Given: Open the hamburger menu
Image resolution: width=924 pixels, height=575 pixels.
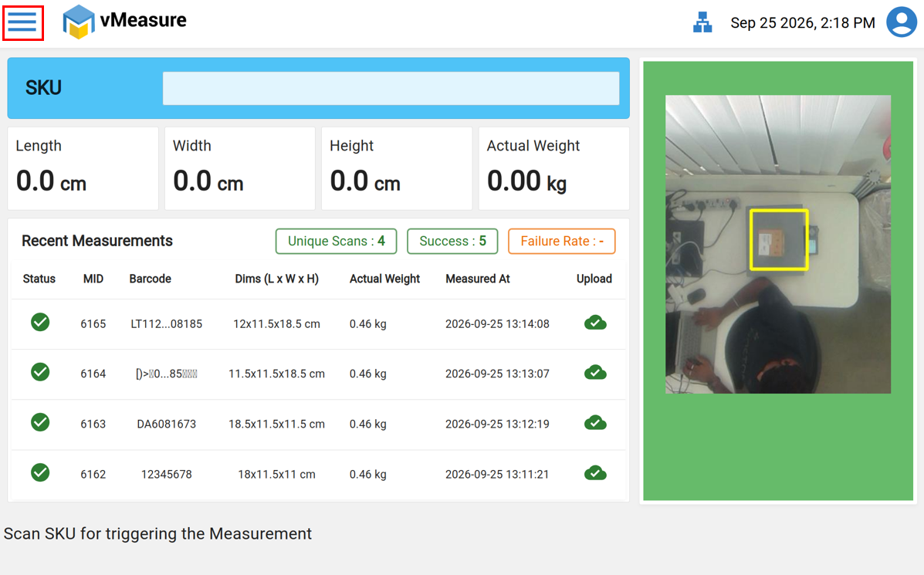Looking at the screenshot, I should tap(23, 23).
